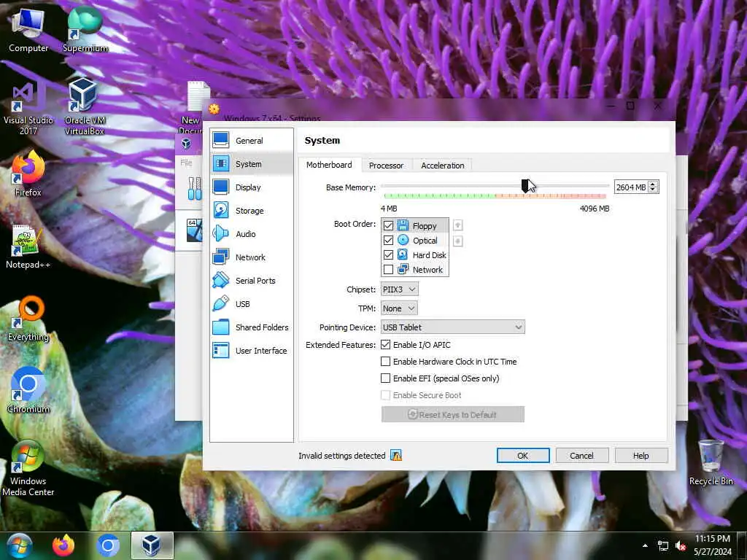Image resolution: width=747 pixels, height=560 pixels.
Task: Open Network settings category icon
Action: 220,257
